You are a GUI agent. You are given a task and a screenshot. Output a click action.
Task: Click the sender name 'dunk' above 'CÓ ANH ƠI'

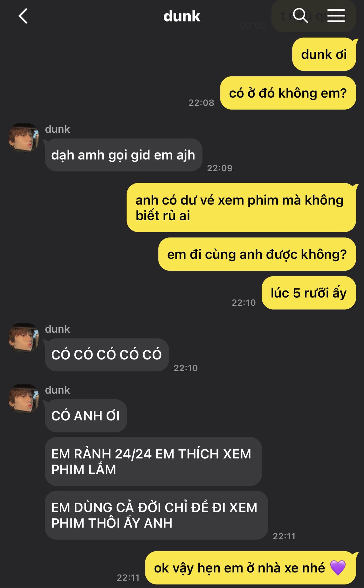tap(58, 390)
